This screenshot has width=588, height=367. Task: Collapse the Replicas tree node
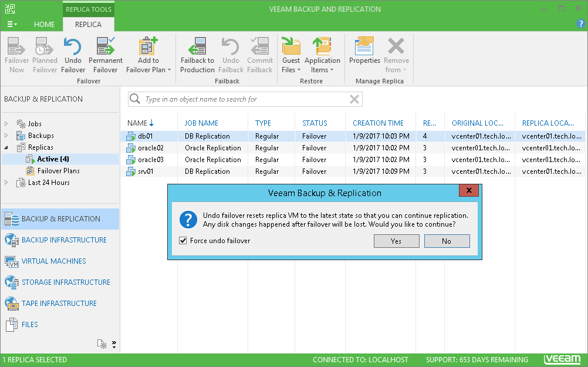click(6, 147)
